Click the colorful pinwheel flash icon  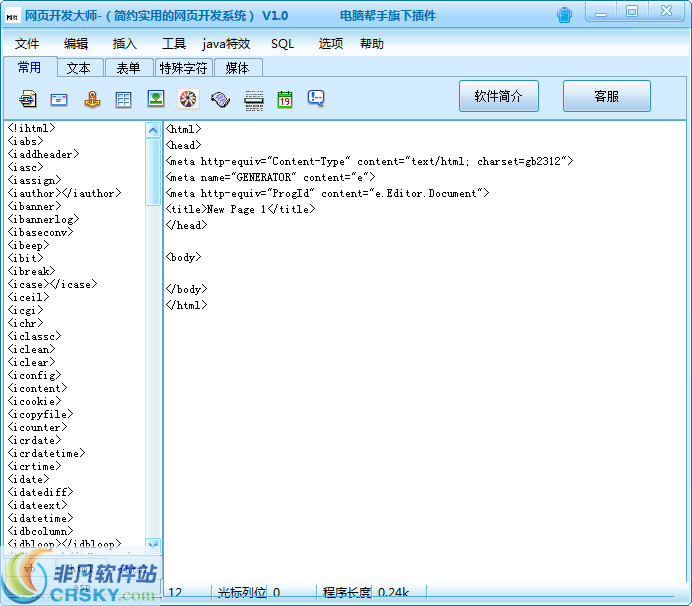coord(188,99)
